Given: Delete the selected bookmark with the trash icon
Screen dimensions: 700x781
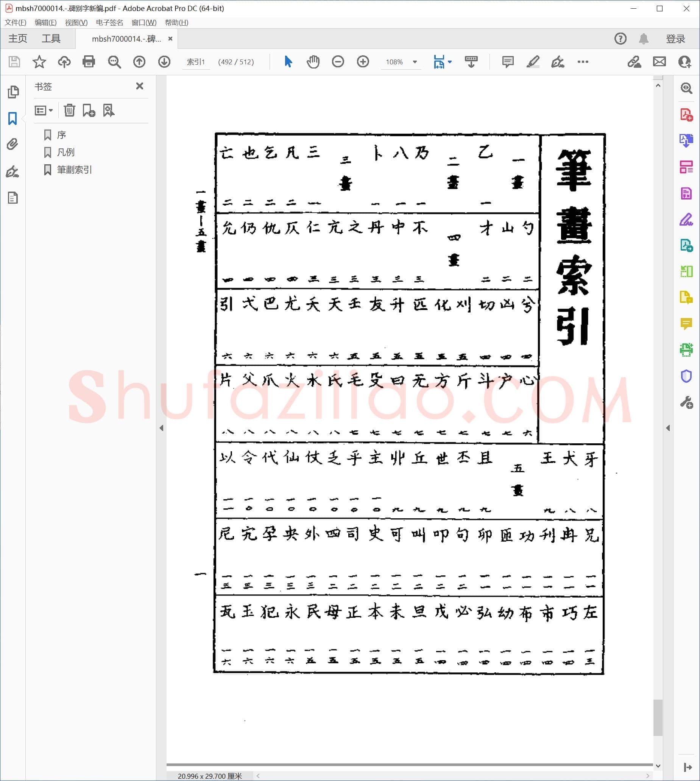Looking at the screenshot, I should pos(69,111).
